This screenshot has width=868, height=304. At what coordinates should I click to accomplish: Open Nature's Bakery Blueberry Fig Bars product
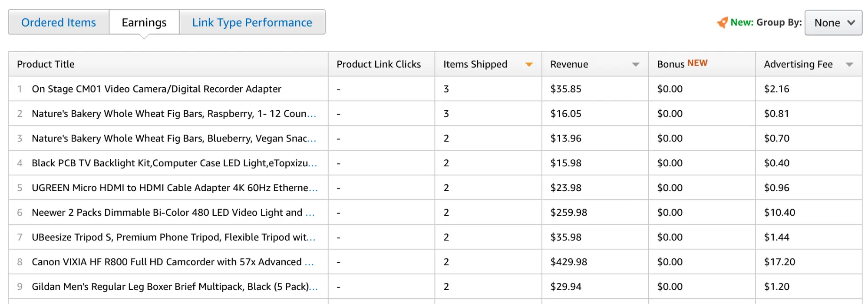tap(169, 139)
